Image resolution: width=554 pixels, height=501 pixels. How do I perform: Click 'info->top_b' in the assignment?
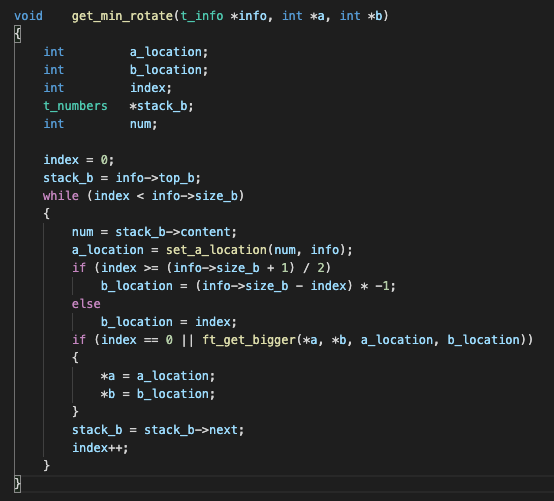tap(155, 178)
